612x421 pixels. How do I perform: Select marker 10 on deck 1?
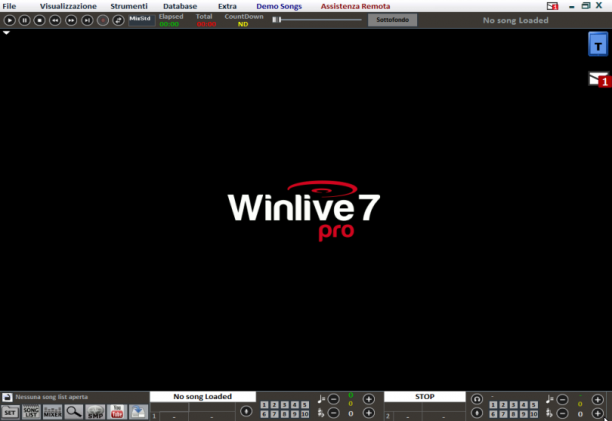[305, 414]
